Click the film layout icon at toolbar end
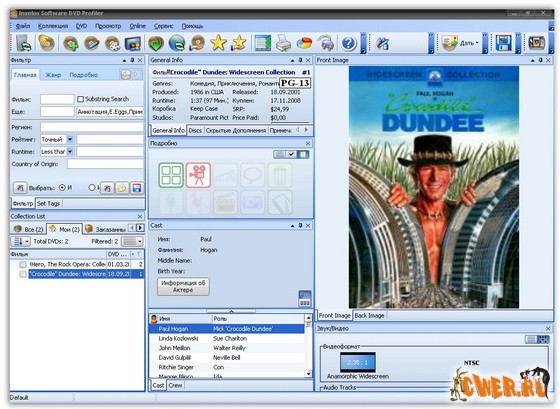560x409 pixels. 536,43
